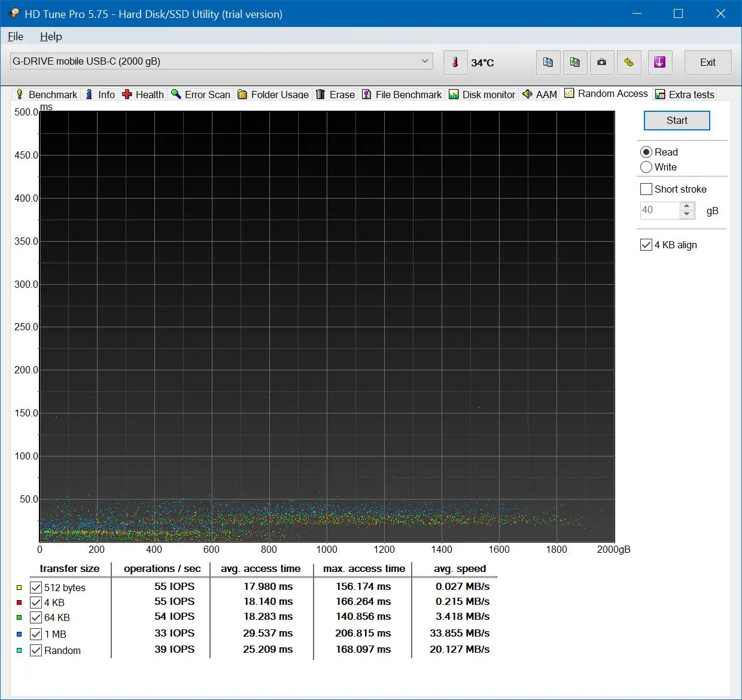The width and height of the screenshot is (742, 700).
Task: Click the Exit button
Action: pos(708,62)
